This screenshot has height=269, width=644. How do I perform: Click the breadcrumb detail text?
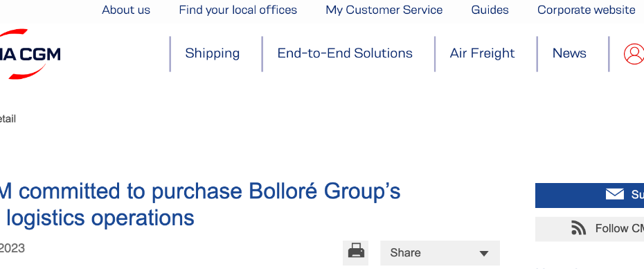click(x=8, y=119)
